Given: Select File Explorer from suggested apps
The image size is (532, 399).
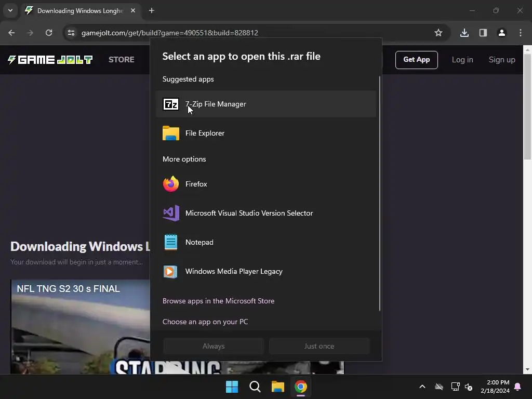Looking at the screenshot, I should 266,133.
